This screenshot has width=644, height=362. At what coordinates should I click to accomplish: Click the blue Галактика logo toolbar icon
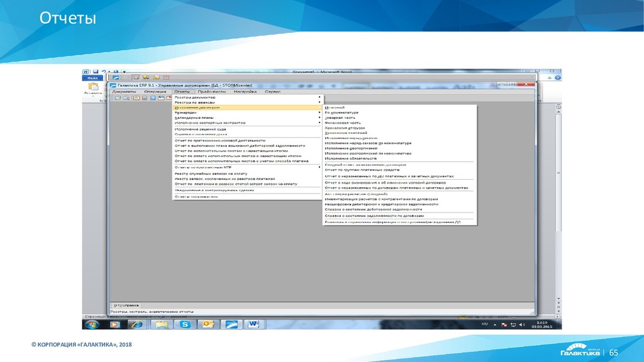tap(116, 77)
